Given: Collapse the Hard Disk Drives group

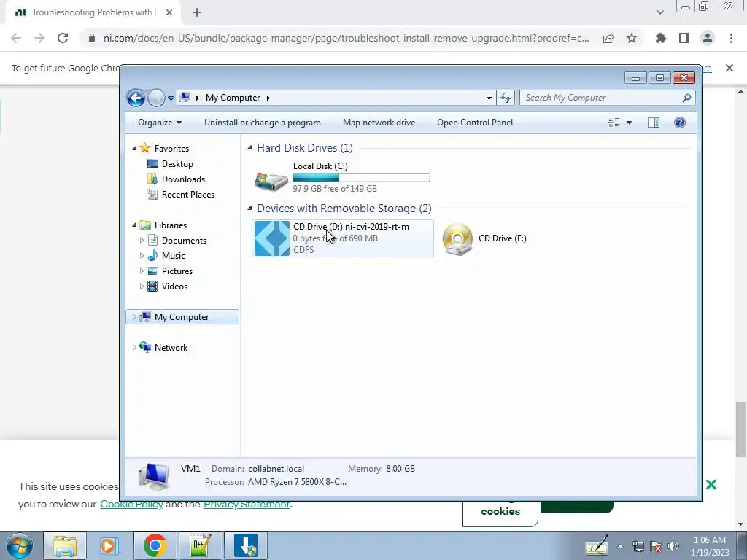Looking at the screenshot, I should coord(249,148).
